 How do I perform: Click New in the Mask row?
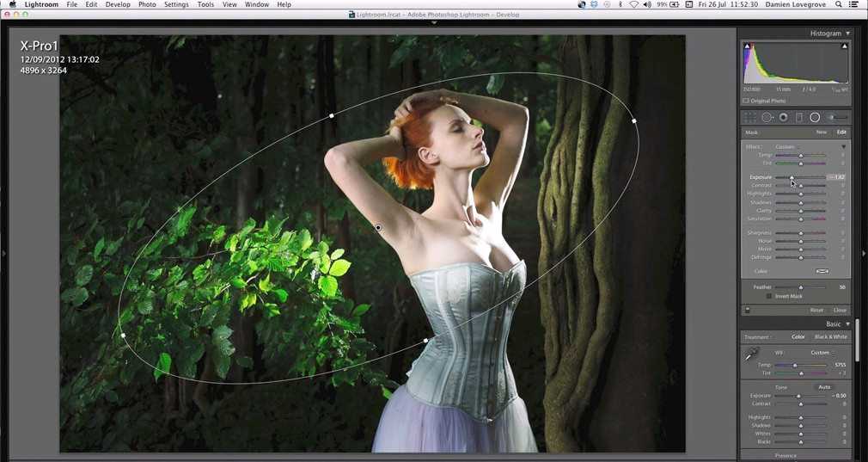821,132
